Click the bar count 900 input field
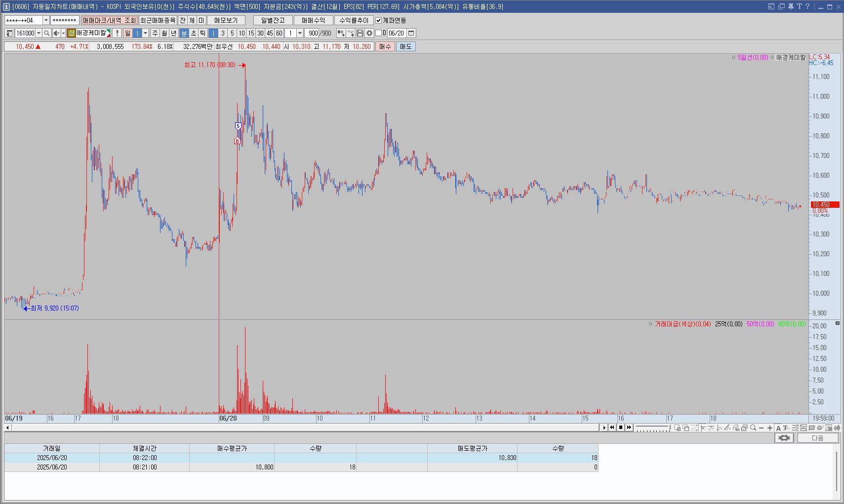 pyautogui.click(x=312, y=33)
